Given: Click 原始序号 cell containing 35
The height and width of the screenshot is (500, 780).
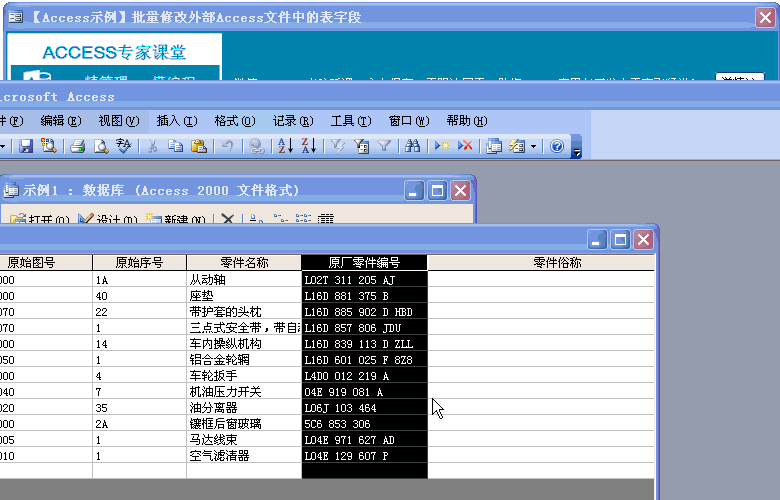Looking at the screenshot, I should tap(139, 408).
